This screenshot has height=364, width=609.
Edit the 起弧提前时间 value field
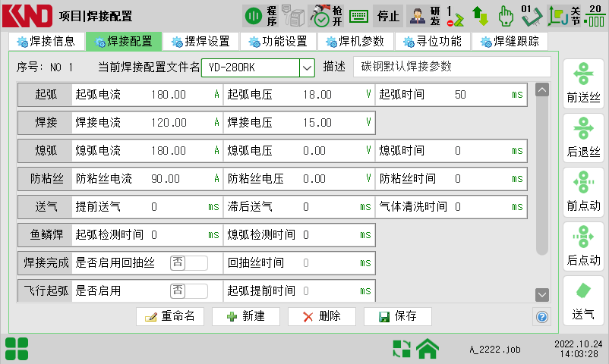pyautogui.click(x=306, y=290)
